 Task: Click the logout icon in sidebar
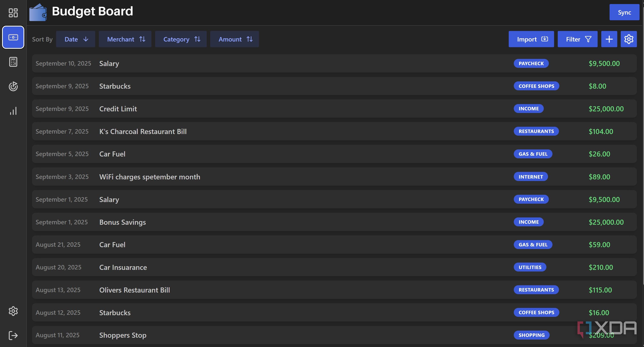pos(13,335)
